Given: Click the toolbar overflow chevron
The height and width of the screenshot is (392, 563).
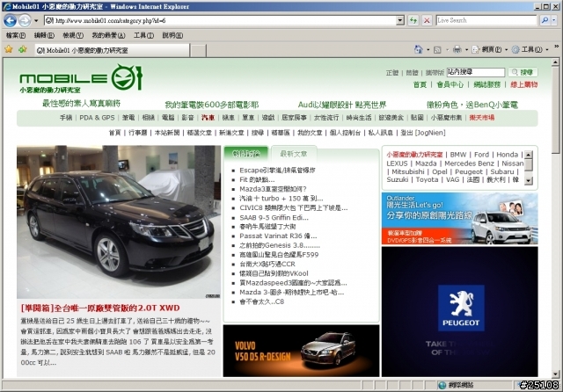Looking at the screenshot, I should tap(556, 47).
